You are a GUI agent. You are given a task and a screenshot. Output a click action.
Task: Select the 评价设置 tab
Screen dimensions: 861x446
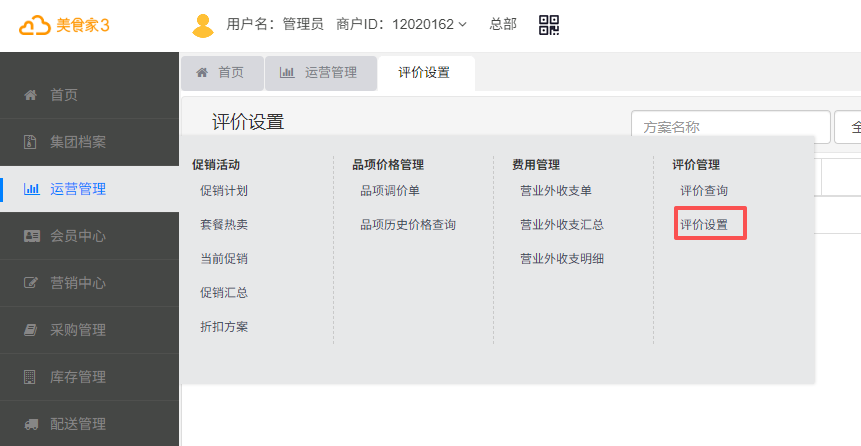coord(424,72)
